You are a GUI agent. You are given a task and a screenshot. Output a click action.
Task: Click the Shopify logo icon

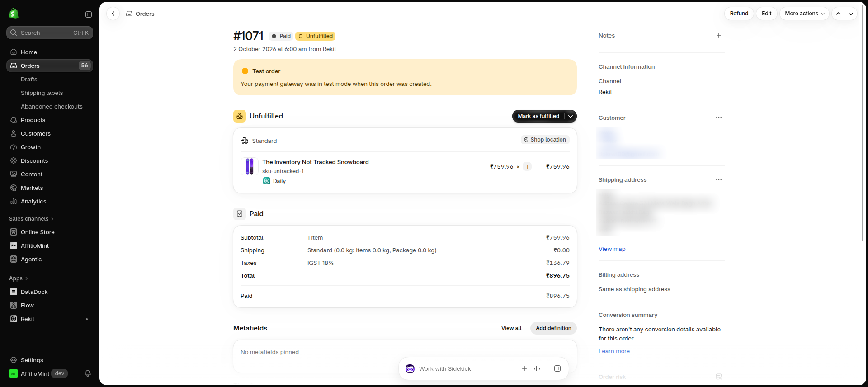[x=14, y=14]
